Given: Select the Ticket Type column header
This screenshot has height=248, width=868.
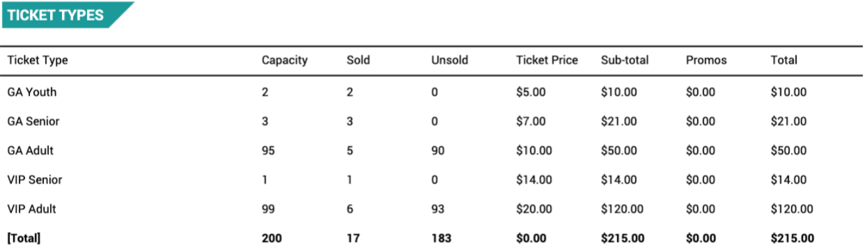Looking at the screenshot, I should 38,61.
